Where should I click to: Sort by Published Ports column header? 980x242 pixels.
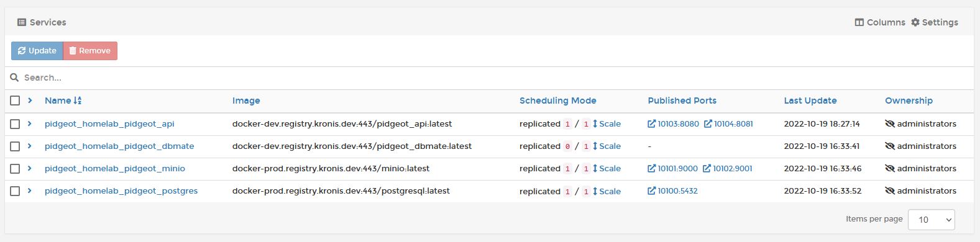tap(682, 101)
